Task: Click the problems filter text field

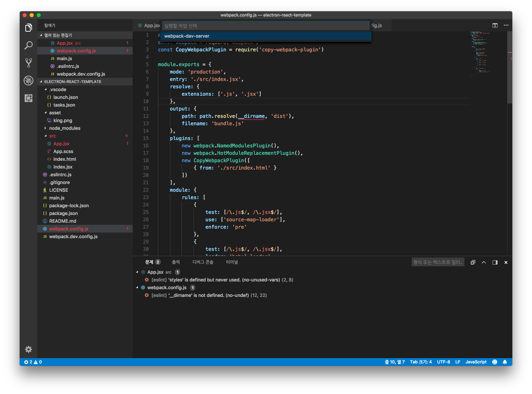Action: coord(438,262)
